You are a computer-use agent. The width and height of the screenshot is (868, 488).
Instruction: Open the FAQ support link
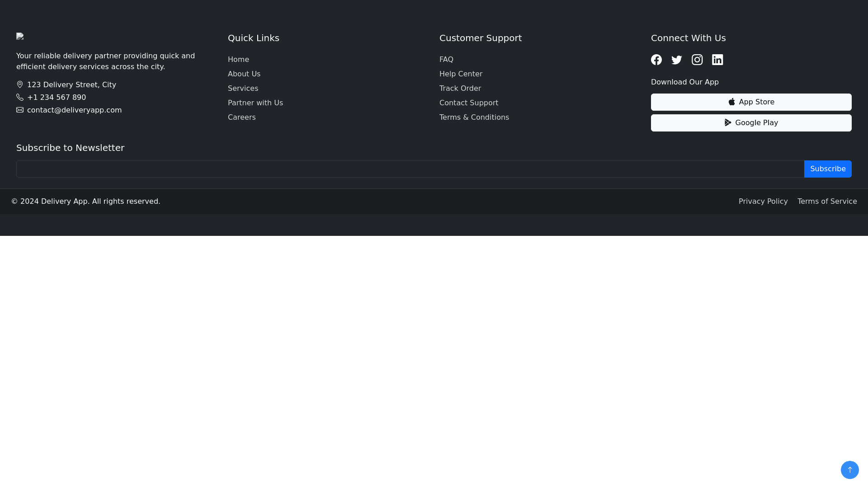(x=446, y=59)
